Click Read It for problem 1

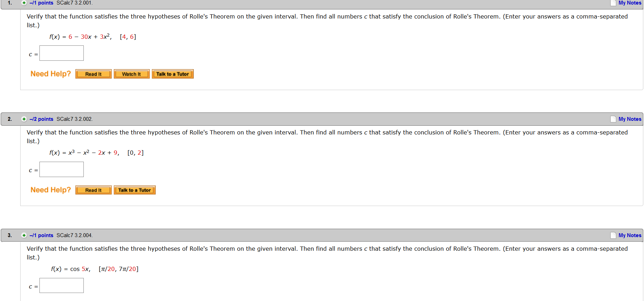93,74
